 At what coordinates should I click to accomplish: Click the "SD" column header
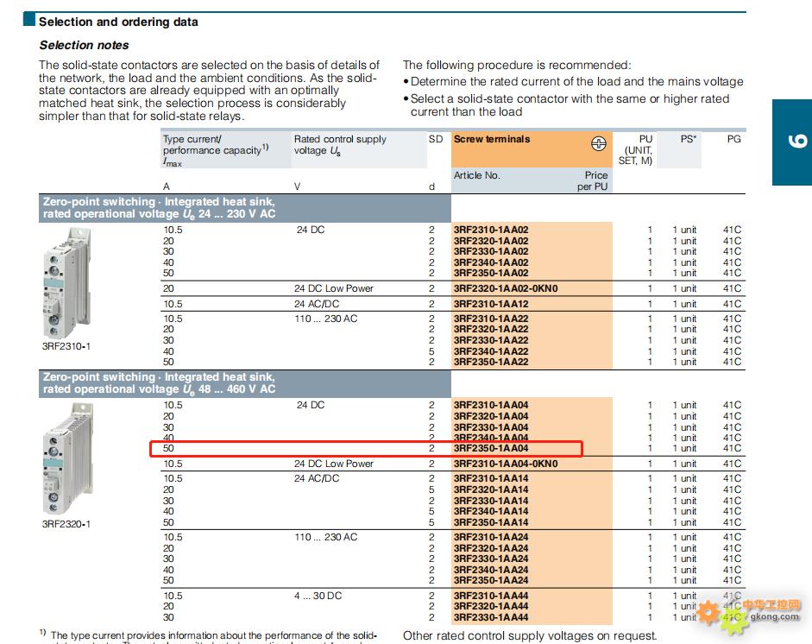(436, 139)
